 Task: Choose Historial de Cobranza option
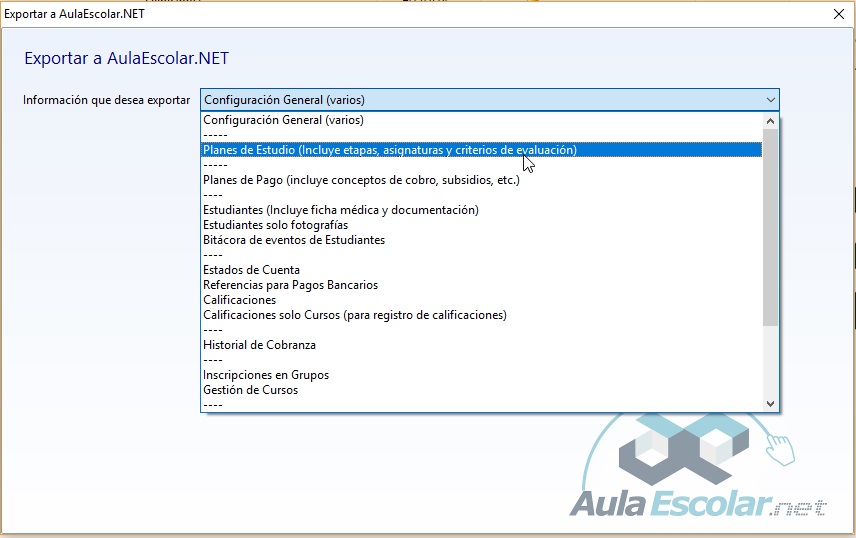[259, 345]
